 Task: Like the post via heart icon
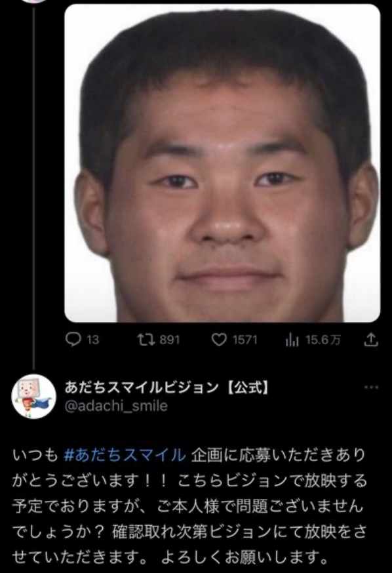click(219, 340)
